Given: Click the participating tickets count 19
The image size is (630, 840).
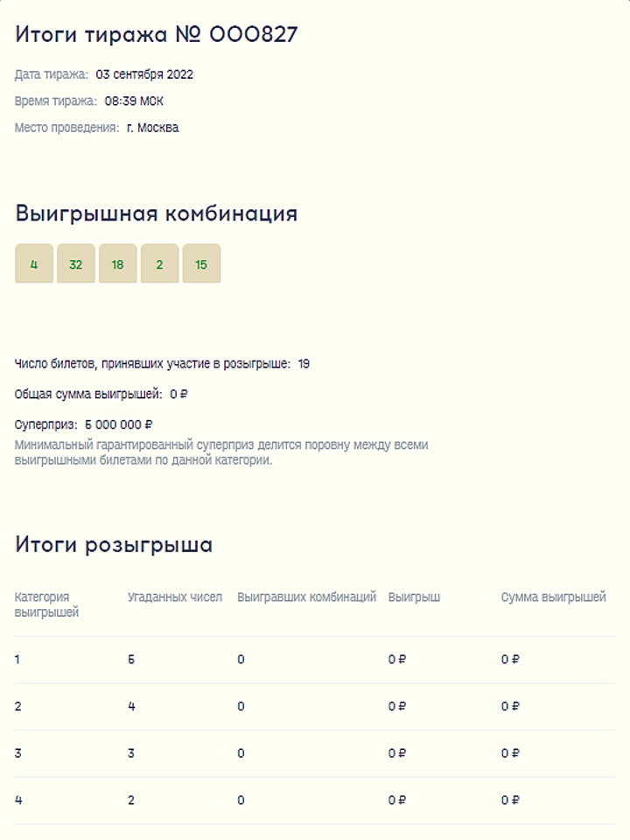Looking at the screenshot, I should click(x=304, y=364).
